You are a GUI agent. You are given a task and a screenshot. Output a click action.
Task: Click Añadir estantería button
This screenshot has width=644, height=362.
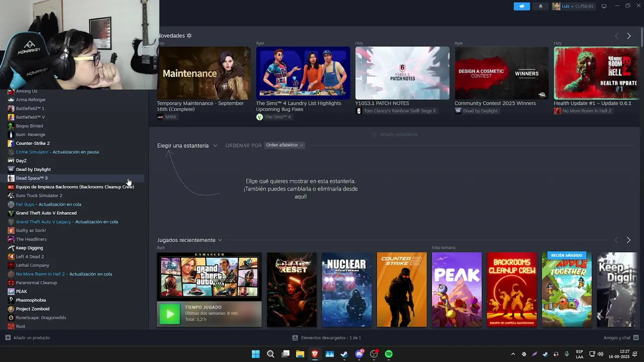click(394, 134)
